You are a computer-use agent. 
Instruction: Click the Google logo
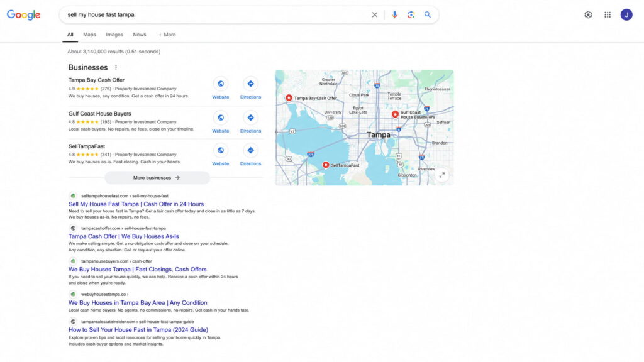(x=23, y=15)
